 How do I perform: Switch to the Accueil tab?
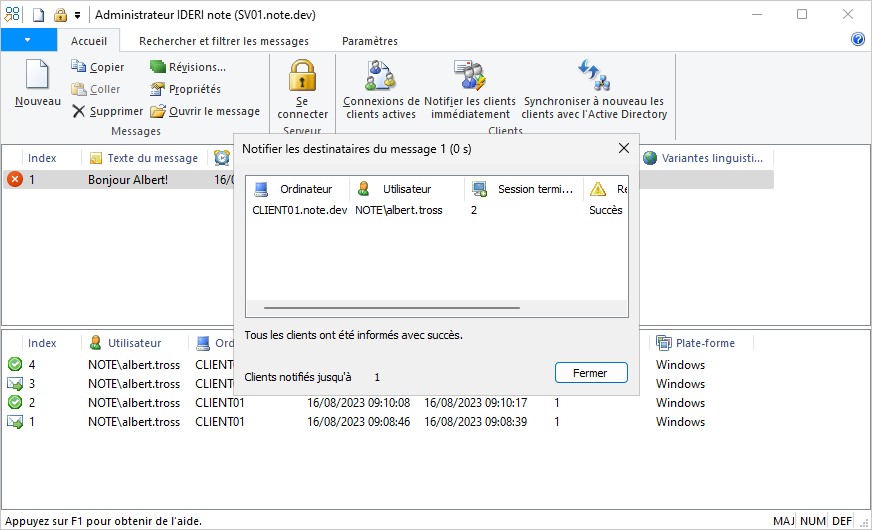pos(88,41)
